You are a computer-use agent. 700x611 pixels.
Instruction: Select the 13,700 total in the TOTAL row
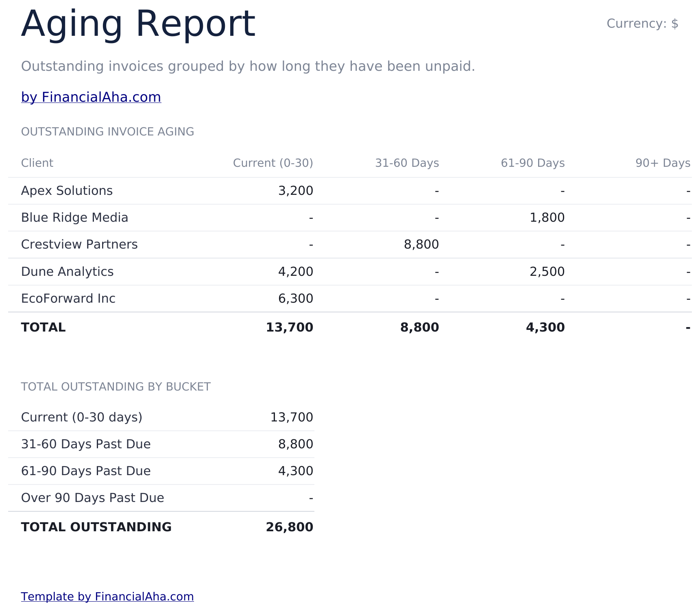[x=290, y=327]
